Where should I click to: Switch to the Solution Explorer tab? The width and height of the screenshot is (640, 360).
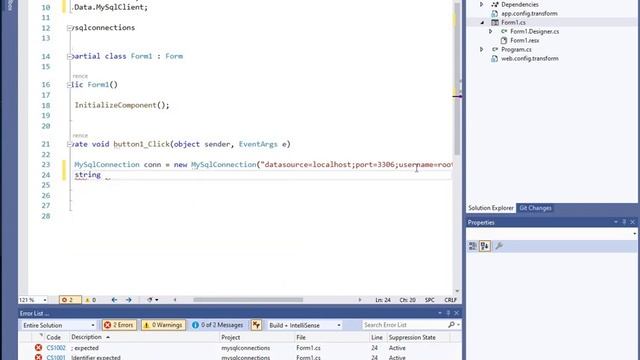coord(491,208)
